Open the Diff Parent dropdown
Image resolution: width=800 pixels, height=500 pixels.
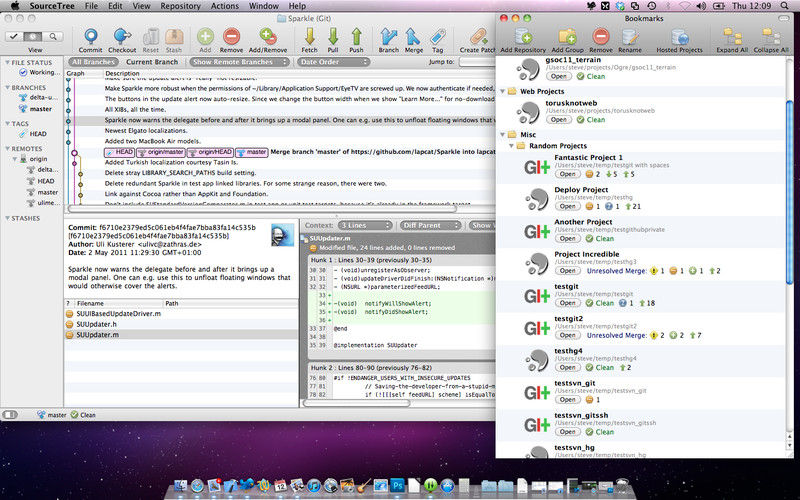431,225
